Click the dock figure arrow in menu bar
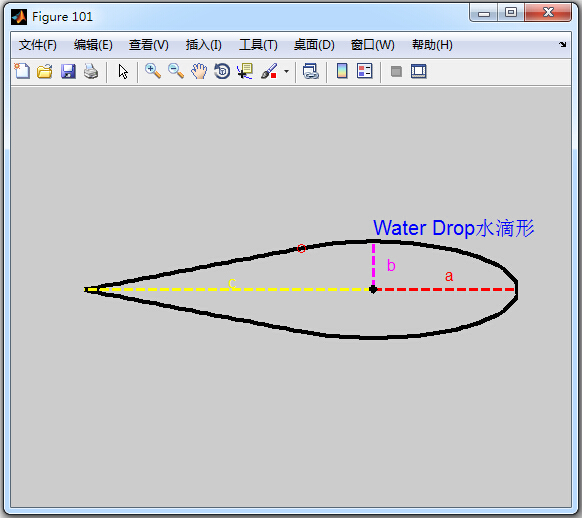Image resolution: width=582 pixels, height=518 pixels. pyautogui.click(x=562, y=45)
